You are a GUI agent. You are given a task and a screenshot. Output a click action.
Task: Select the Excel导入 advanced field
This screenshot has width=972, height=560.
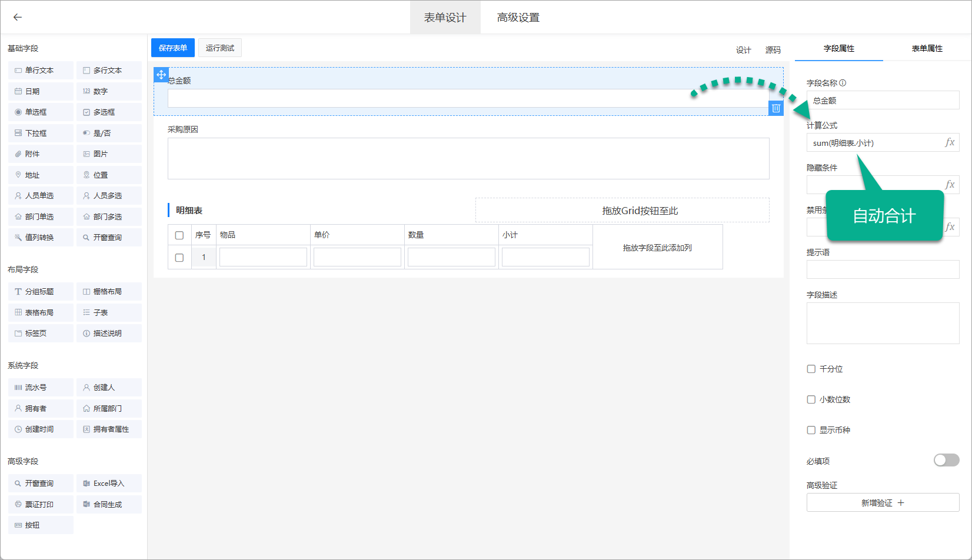[109, 484]
